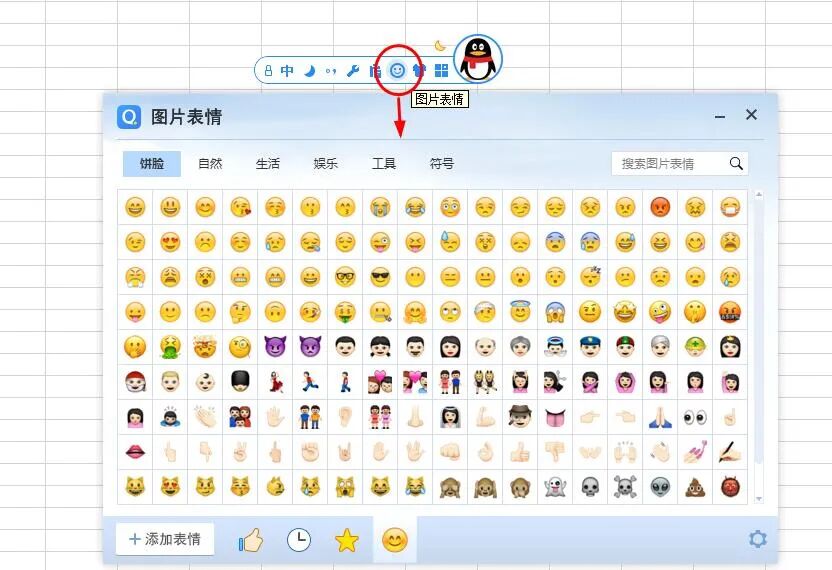Open the clock recent-emoji tab
Viewport: 832px width, 570px height.
tap(299, 540)
